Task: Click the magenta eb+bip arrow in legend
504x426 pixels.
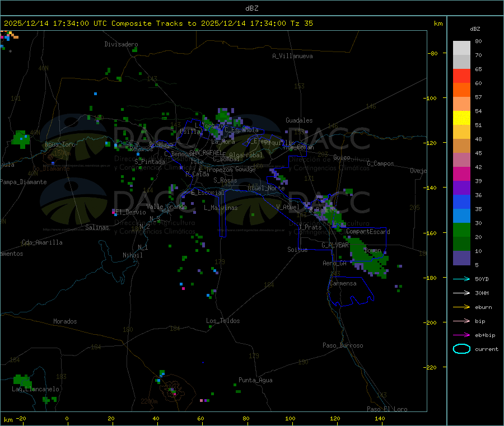Action: coord(461,335)
